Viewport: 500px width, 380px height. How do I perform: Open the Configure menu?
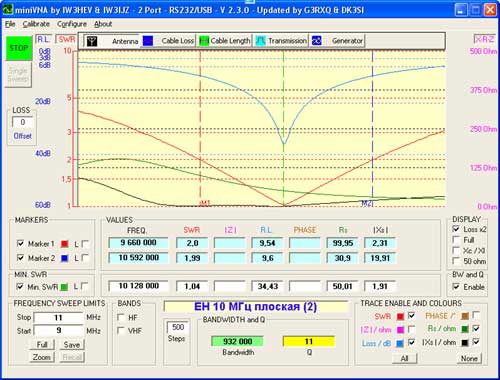click(x=72, y=24)
